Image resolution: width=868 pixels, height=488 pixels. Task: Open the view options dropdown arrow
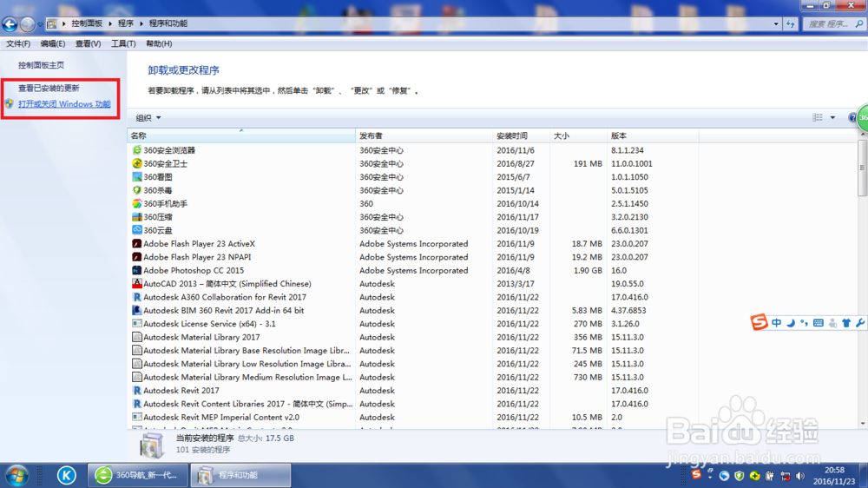click(x=832, y=117)
